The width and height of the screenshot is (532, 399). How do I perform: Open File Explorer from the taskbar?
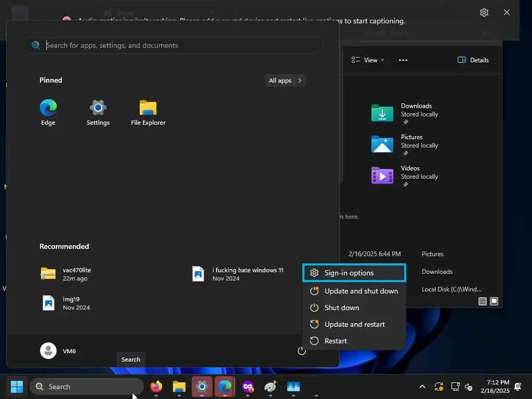[179, 387]
